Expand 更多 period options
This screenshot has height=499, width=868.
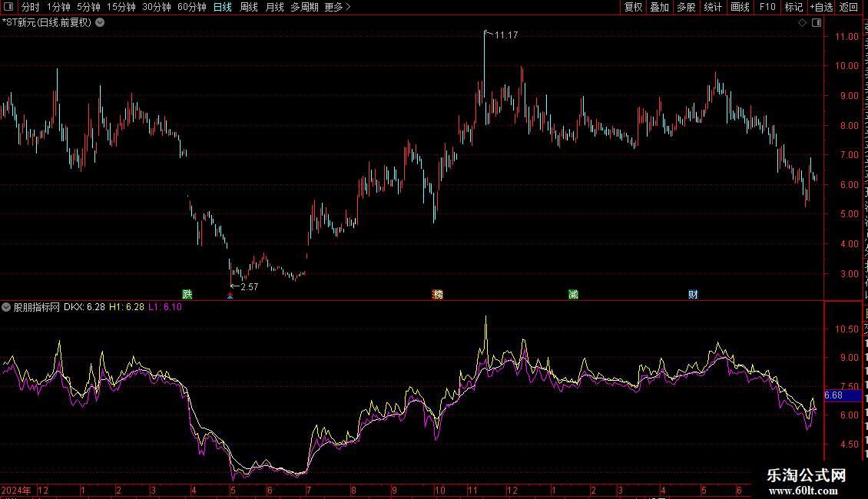[337, 7]
